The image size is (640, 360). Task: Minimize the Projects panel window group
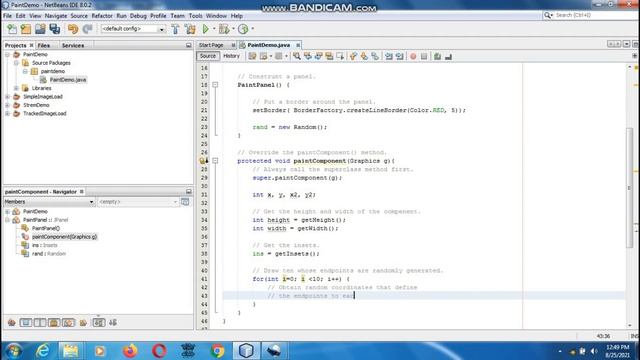(x=189, y=45)
